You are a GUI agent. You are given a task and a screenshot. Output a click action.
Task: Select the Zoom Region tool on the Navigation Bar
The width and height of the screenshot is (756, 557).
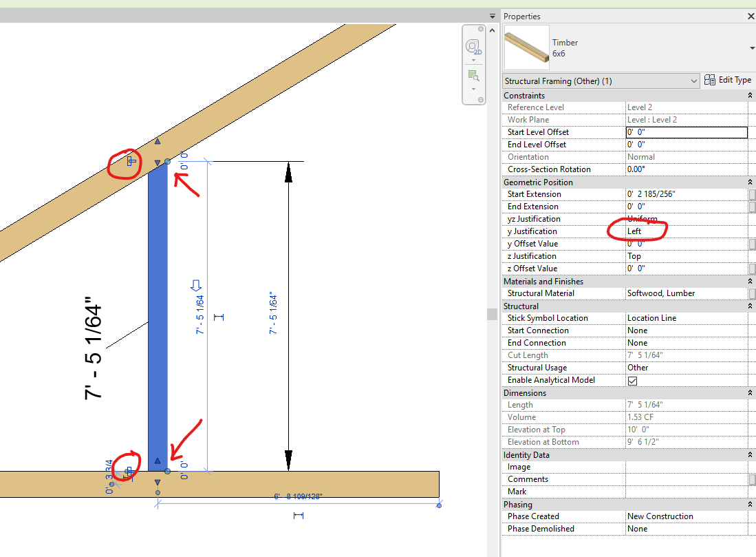point(473,76)
